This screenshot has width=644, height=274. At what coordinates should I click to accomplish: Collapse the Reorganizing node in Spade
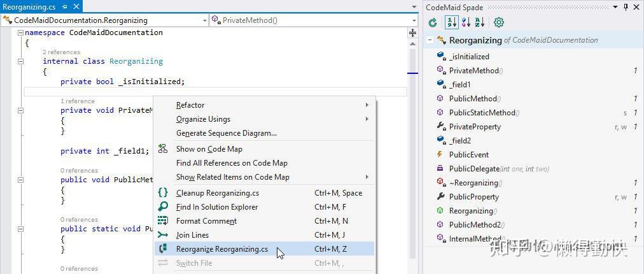[430, 40]
